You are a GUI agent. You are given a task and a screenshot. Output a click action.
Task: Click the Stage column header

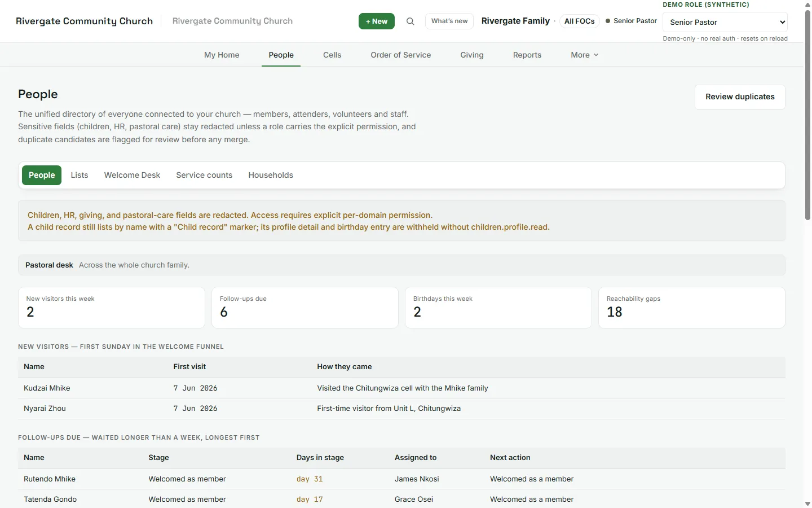tap(158, 458)
